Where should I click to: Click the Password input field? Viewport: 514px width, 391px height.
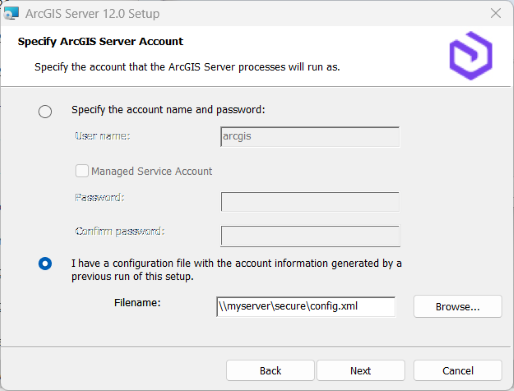point(310,202)
